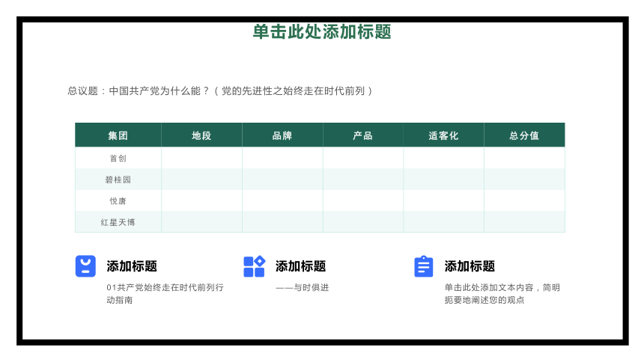644x362 pixels.
Task: Select the text 01共产党始终走在时代前列行动指南
Action: (165, 293)
